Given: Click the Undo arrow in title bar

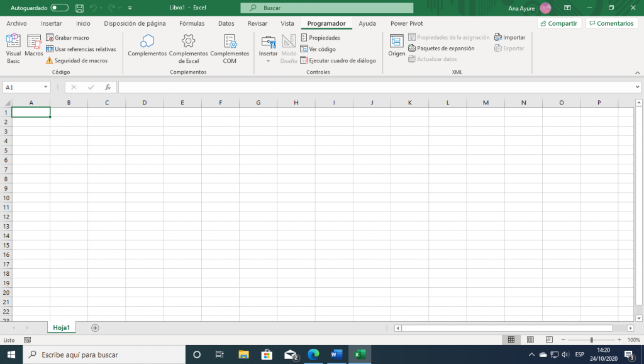Looking at the screenshot, I should click(94, 8).
